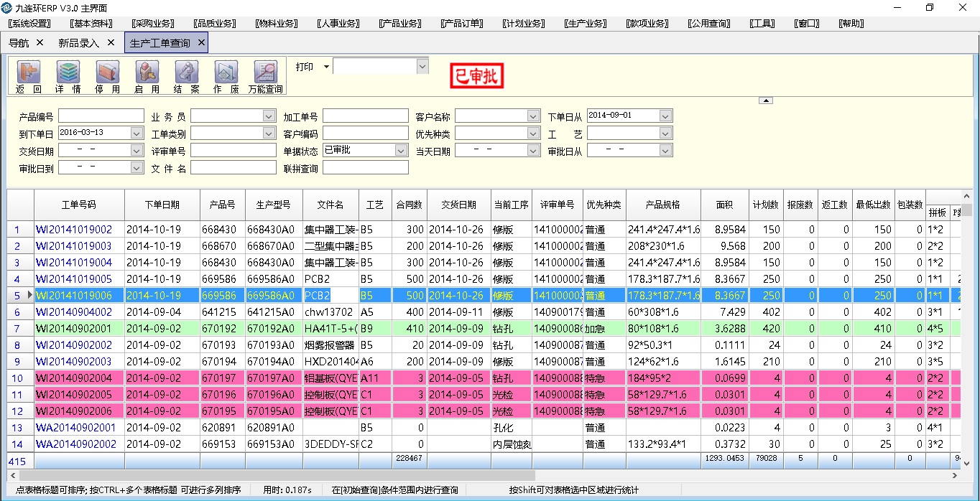Expand the 优先种类 dropdown
The image size is (980, 501).
tap(534, 133)
